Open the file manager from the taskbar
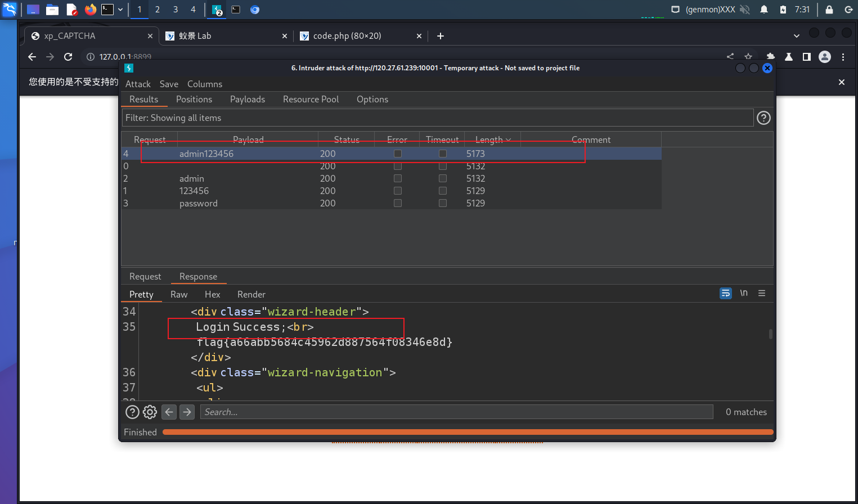 52,10
